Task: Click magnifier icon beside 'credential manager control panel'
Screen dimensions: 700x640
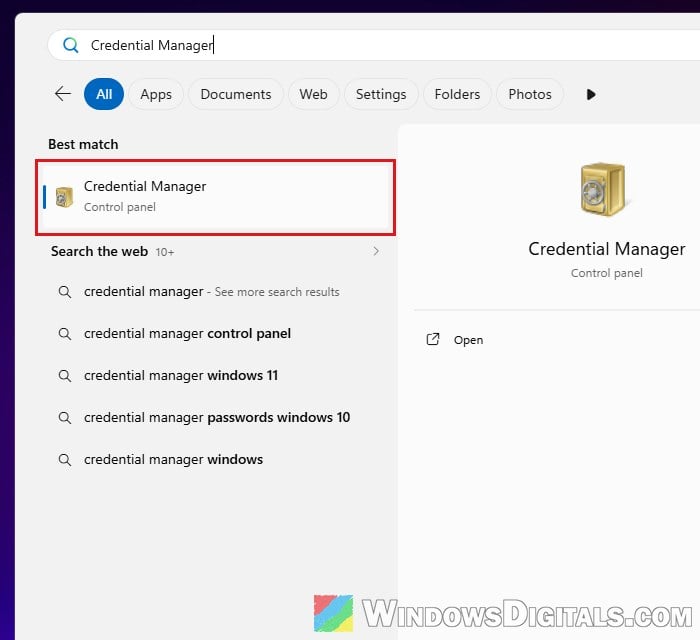Action: pos(65,334)
